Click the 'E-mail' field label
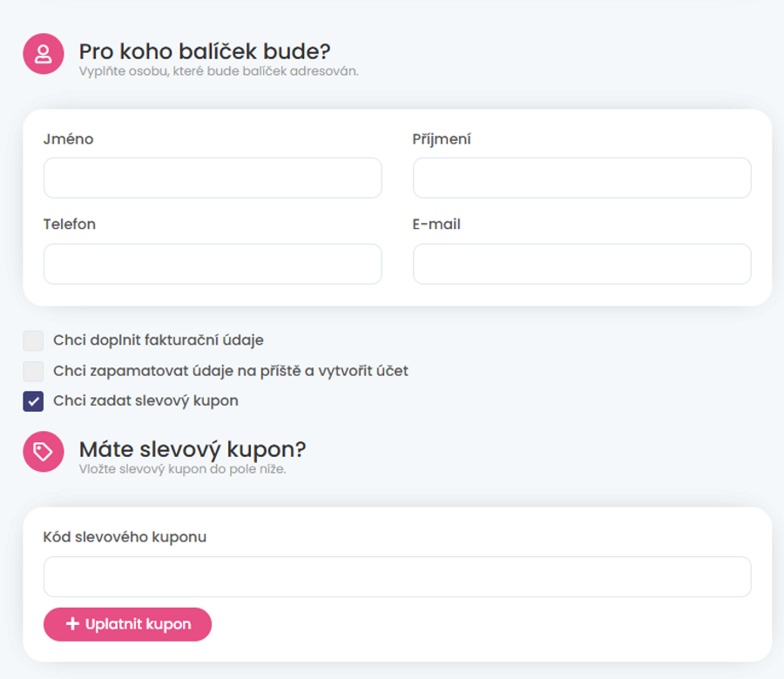Screen dimensions: 784x679 [436, 225]
